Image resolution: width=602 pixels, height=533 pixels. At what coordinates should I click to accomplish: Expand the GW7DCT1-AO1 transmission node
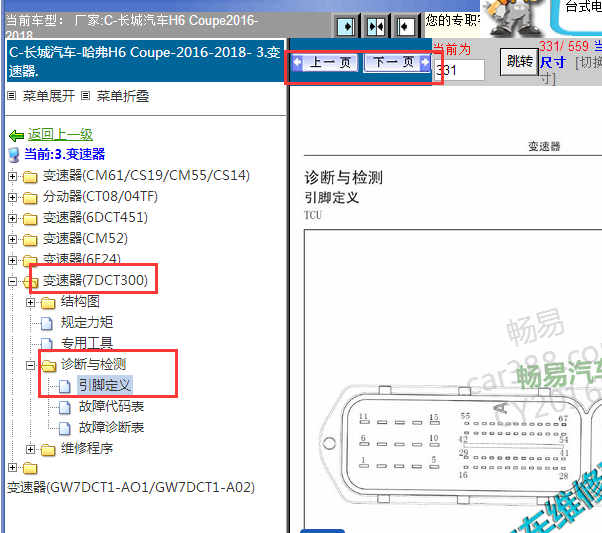click(12, 467)
